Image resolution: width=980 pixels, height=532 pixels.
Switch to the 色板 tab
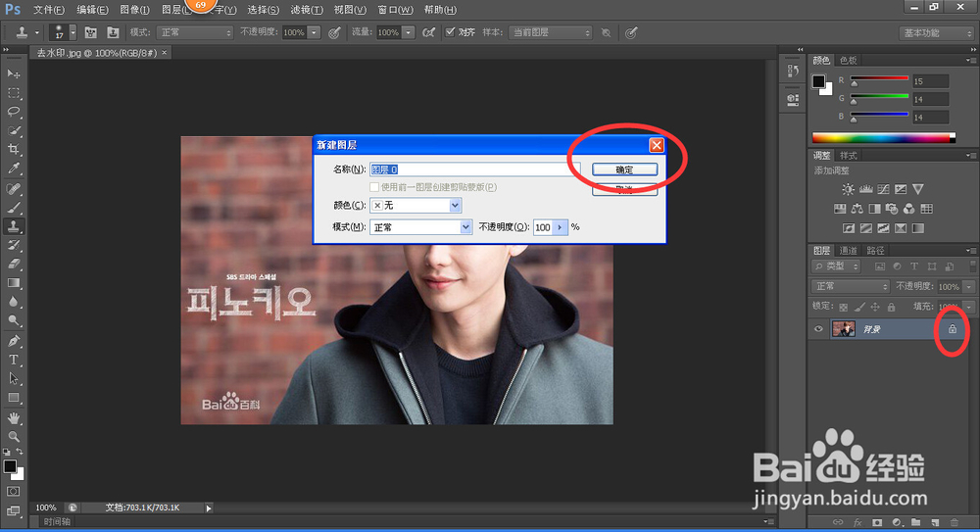(848, 60)
